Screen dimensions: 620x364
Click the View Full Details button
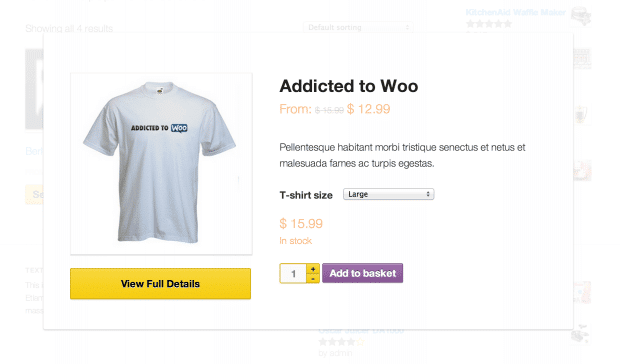(x=161, y=284)
